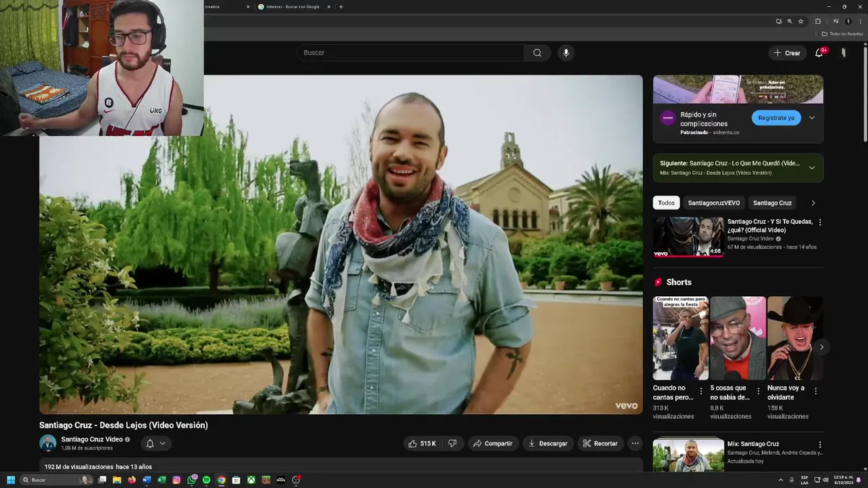Show more filter chips arrow
Screen dimensions: 868x488
813,203
